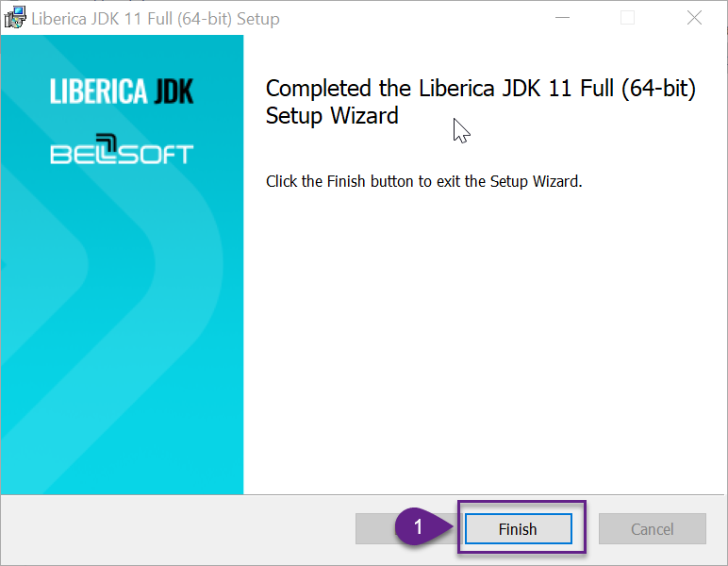Viewport: 728px width, 566px height.
Task: Minimize the setup wizard window
Action: [x=562, y=18]
